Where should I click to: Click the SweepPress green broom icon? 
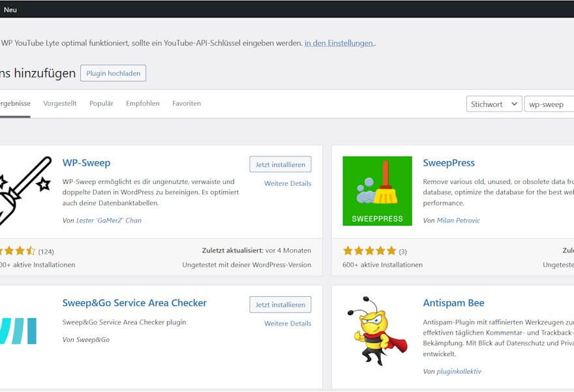377,190
